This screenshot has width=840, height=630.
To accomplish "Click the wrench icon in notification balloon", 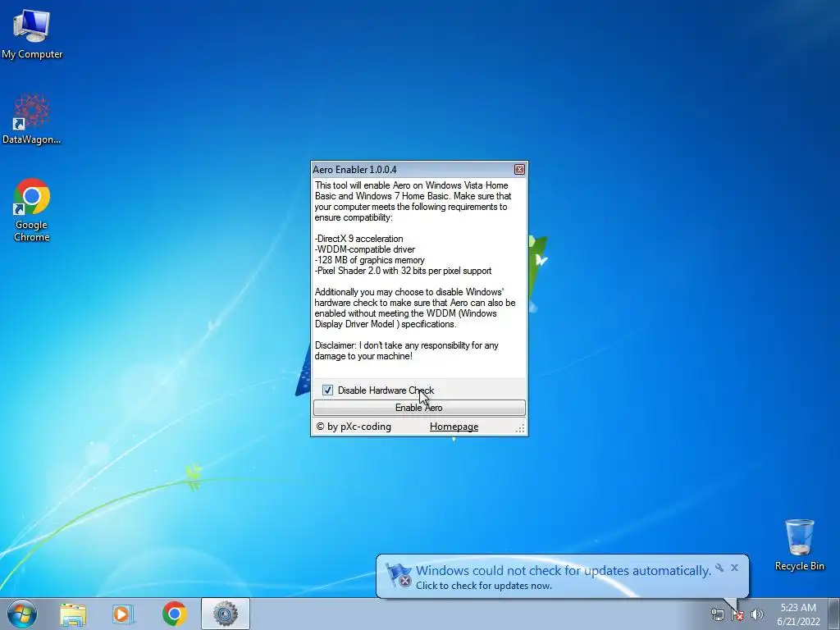I will [719, 568].
